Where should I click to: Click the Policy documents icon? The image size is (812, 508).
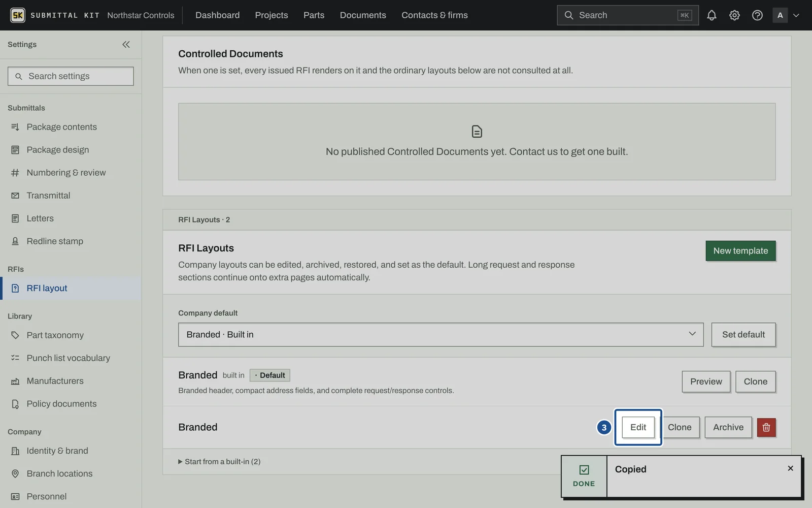[x=15, y=404]
